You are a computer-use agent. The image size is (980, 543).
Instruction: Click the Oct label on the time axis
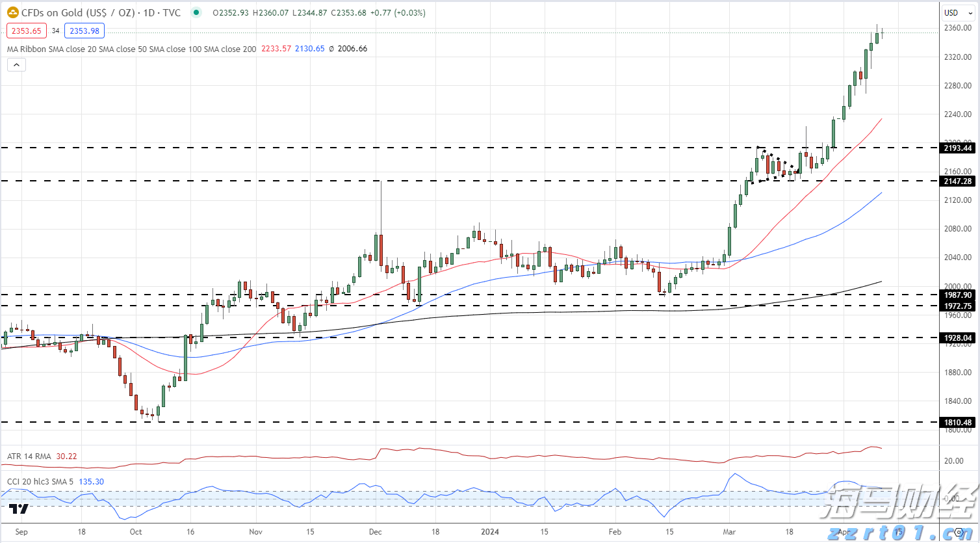136,532
